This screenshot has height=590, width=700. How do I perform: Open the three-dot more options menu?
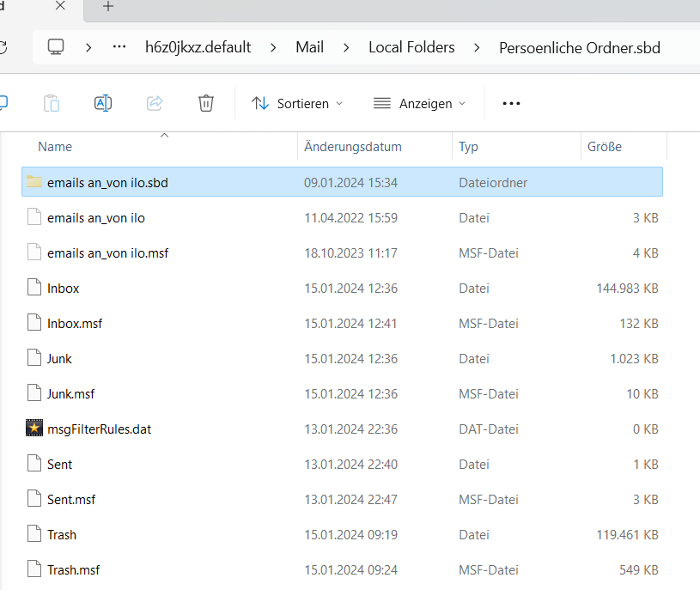(511, 103)
